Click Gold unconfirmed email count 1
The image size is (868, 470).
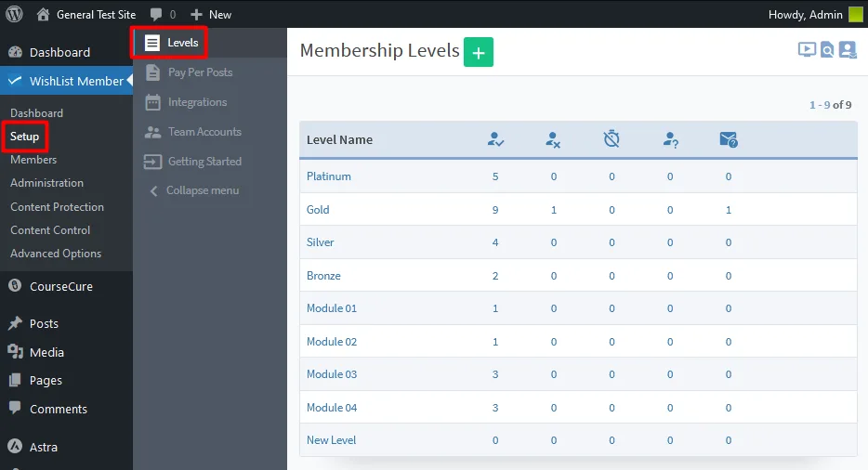point(729,210)
